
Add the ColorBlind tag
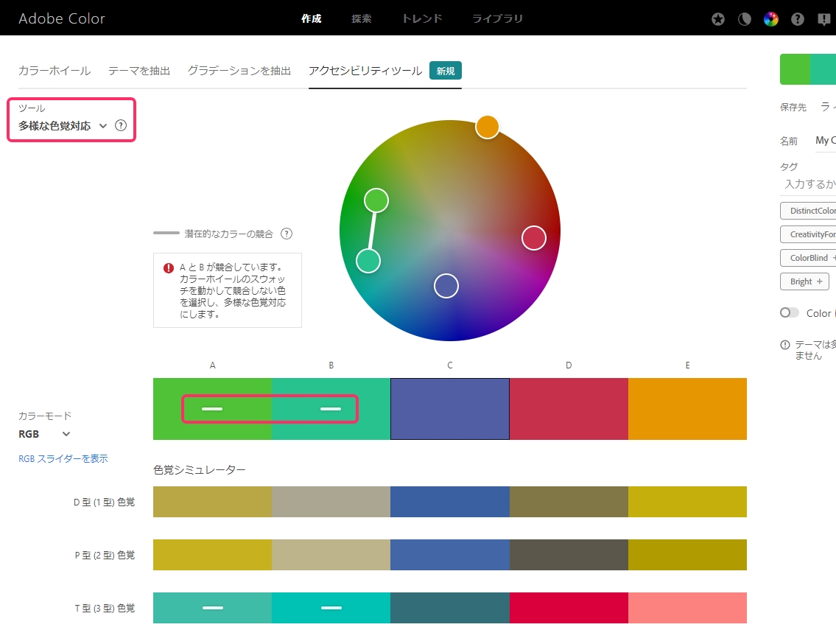(808, 258)
